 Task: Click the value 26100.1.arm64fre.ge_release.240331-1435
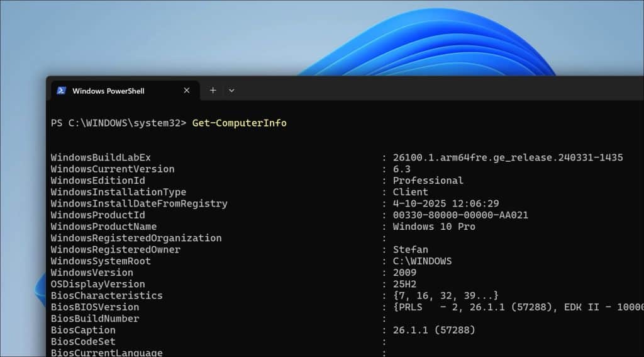tap(508, 157)
